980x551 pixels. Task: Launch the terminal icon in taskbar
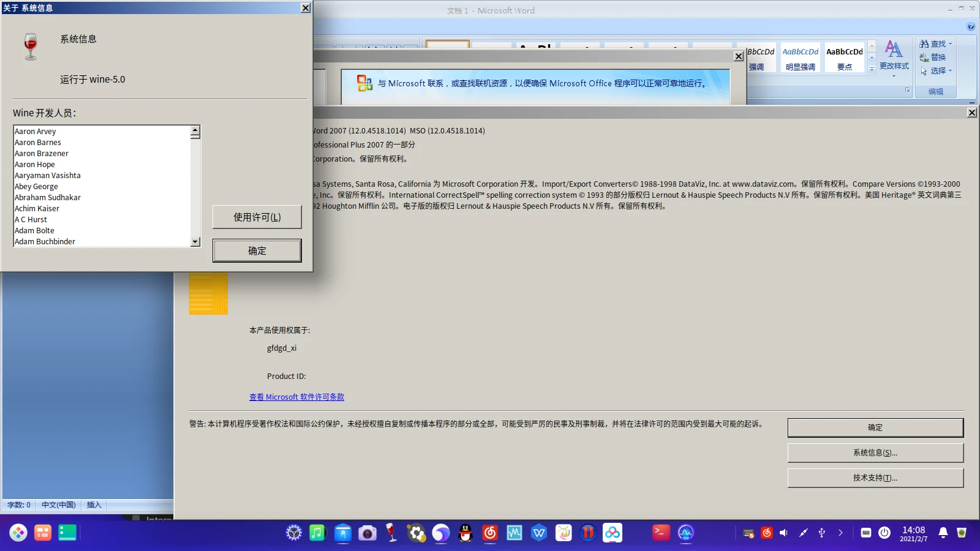(661, 533)
